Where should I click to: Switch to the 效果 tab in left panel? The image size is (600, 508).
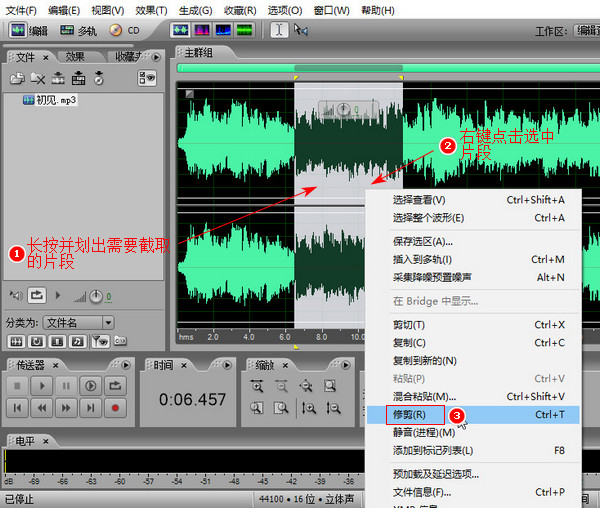coord(76,57)
